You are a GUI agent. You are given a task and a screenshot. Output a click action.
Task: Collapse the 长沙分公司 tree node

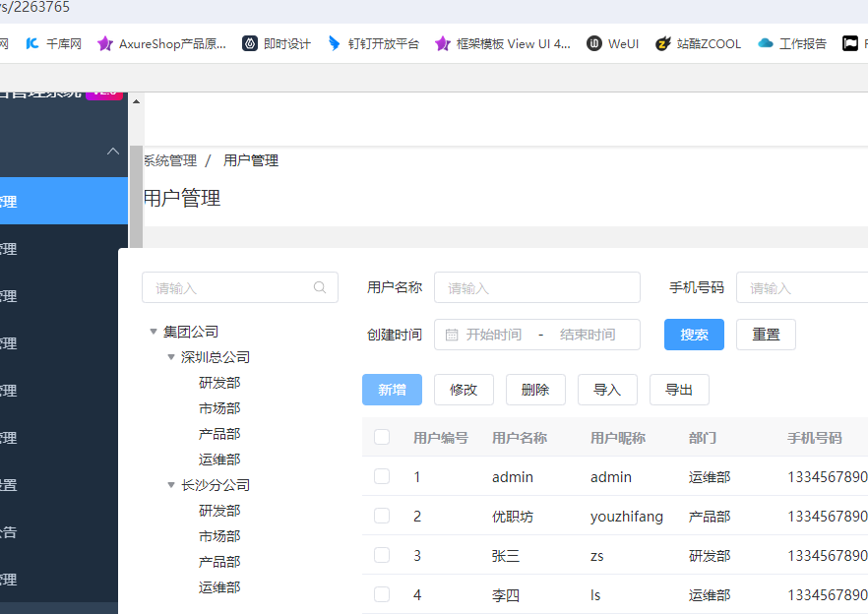171,485
